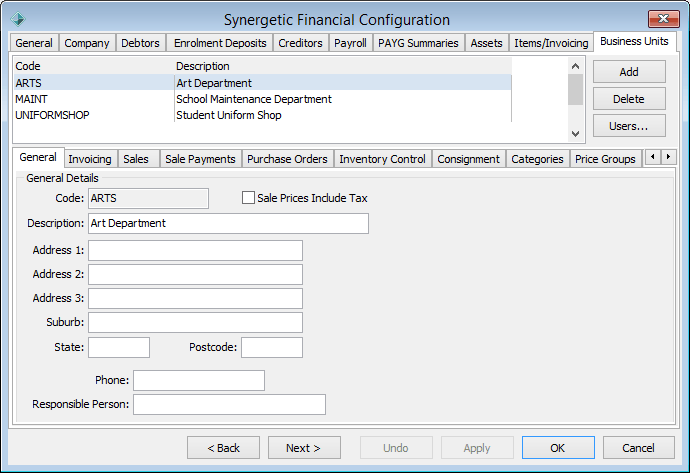Image resolution: width=690 pixels, height=473 pixels.
Task: Open the General top-level tab
Action: click(34, 43)
